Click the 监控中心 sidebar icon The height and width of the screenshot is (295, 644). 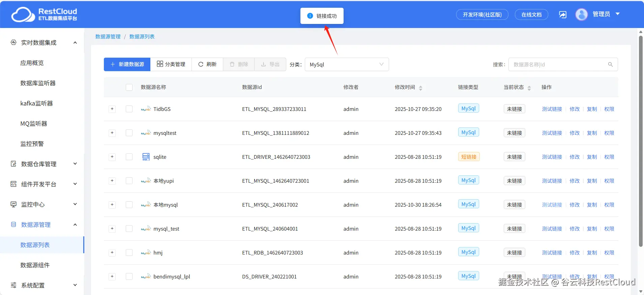pyautogui.click(x=13, y=204)
